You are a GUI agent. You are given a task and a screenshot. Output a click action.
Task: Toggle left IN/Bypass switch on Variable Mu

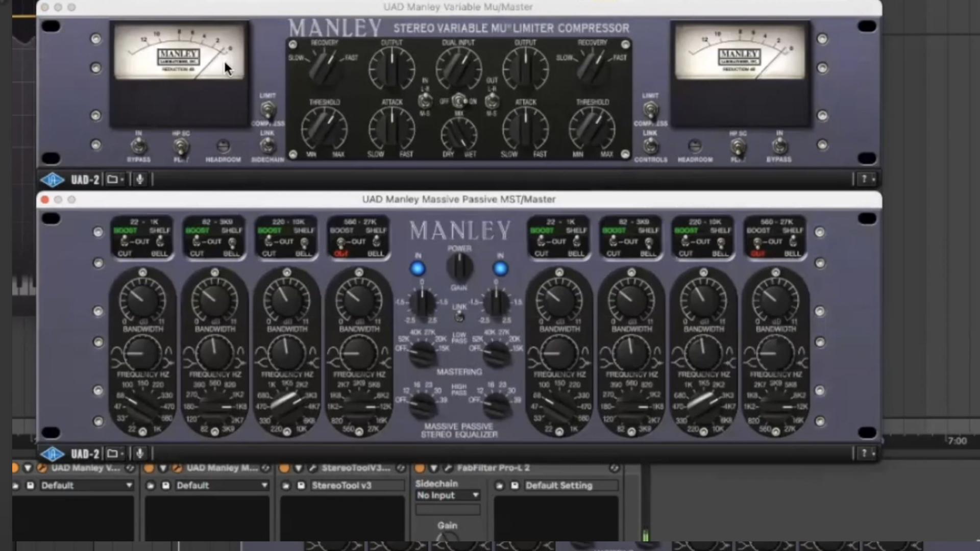click(138, 146)
